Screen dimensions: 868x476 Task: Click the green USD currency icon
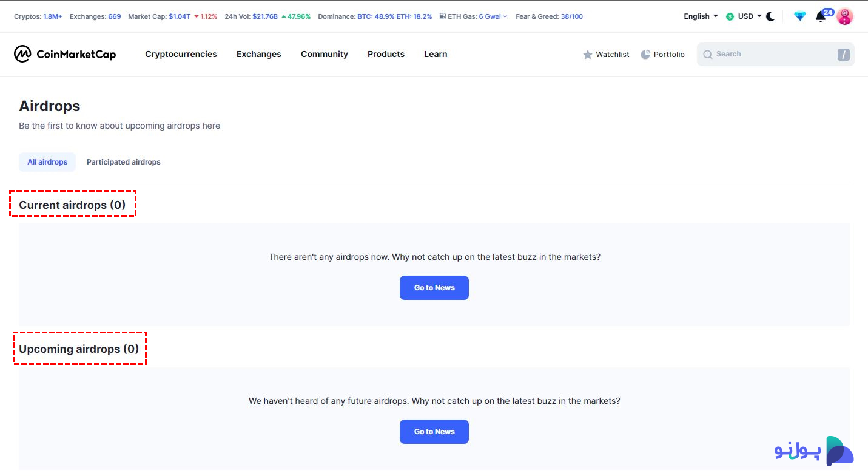(x=730, y=16)
